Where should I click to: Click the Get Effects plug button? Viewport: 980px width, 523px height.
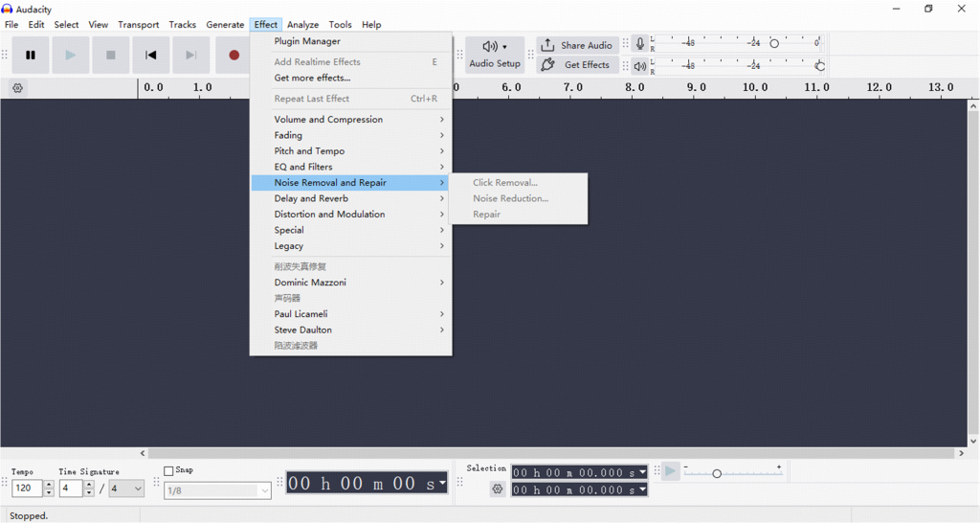(577, 64)
